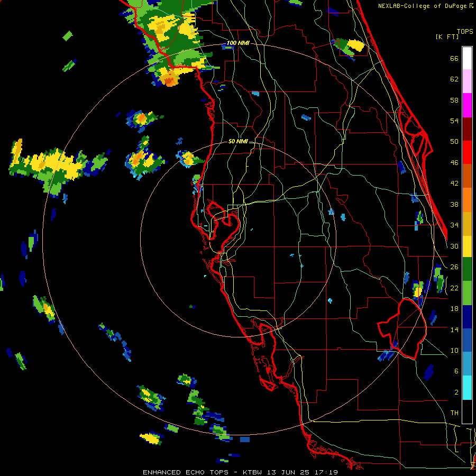The width and height of the screenshot is (476, 476).
Task: Click the legend value 54
Action: [x=454, y=121]
